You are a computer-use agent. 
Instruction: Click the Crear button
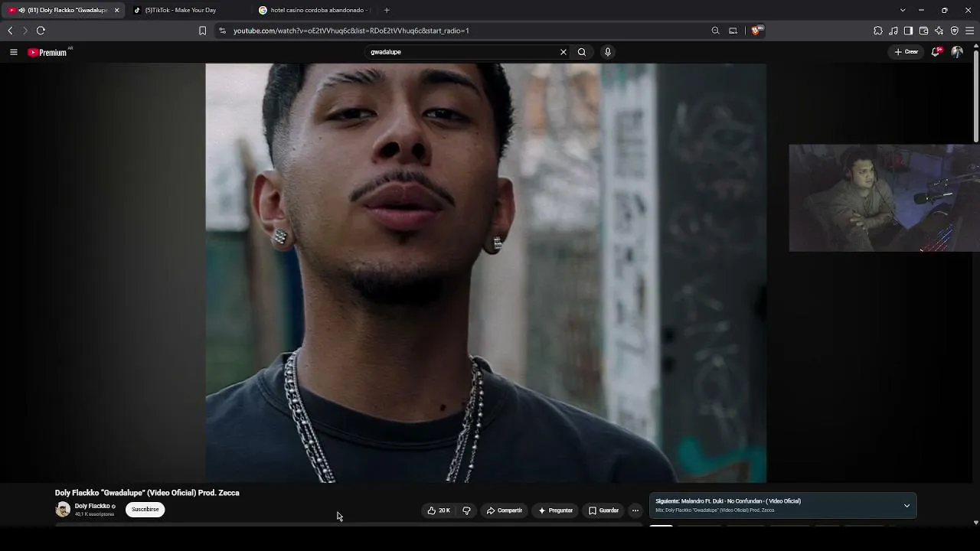pyautogui.click(x=906, y=52)
